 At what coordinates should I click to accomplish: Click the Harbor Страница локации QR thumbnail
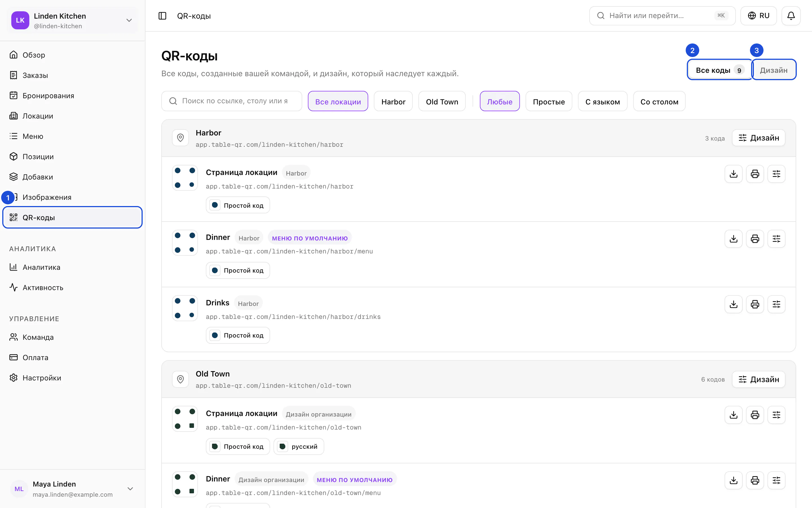185,178
